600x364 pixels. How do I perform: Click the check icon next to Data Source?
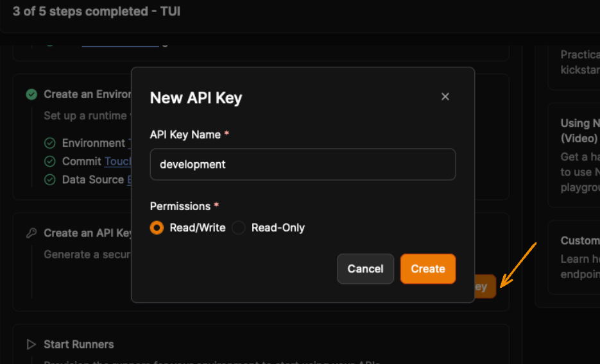click(50, 180)
